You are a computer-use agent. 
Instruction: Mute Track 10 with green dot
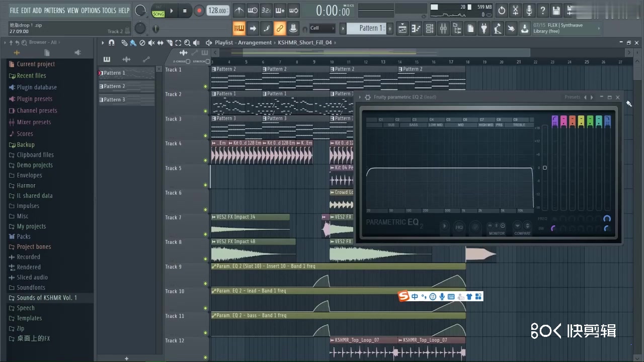205,308
